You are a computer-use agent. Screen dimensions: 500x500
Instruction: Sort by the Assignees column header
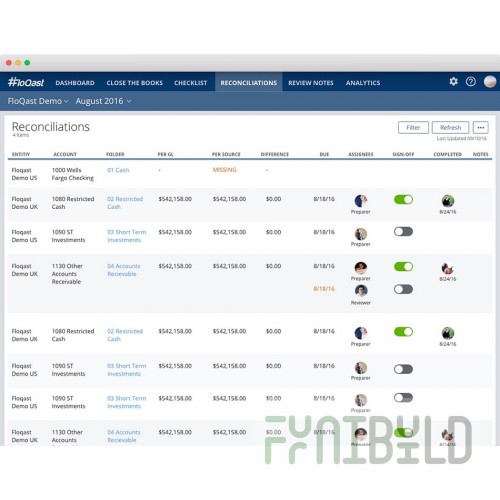[361, 154]
